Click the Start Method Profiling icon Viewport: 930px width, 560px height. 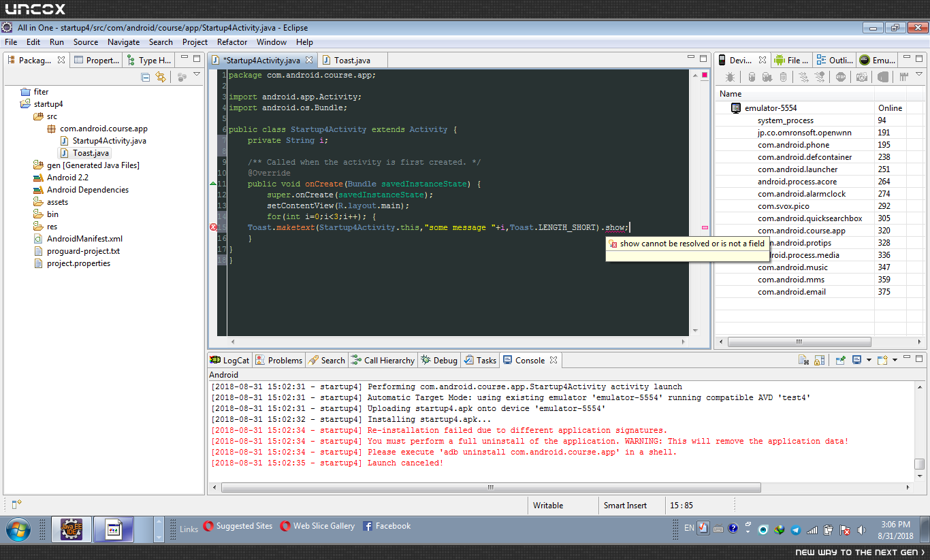click(x=819, y=77)
